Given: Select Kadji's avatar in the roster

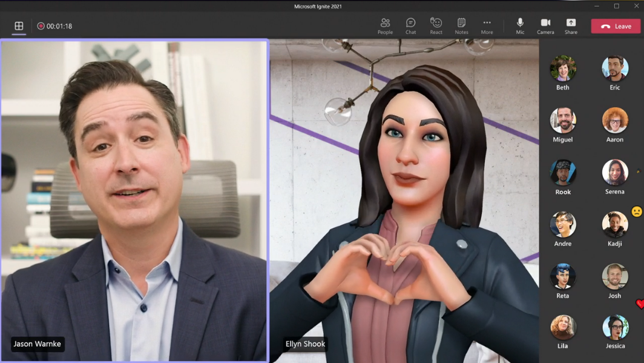Looking at the screenshot, I should click(615, 225).
